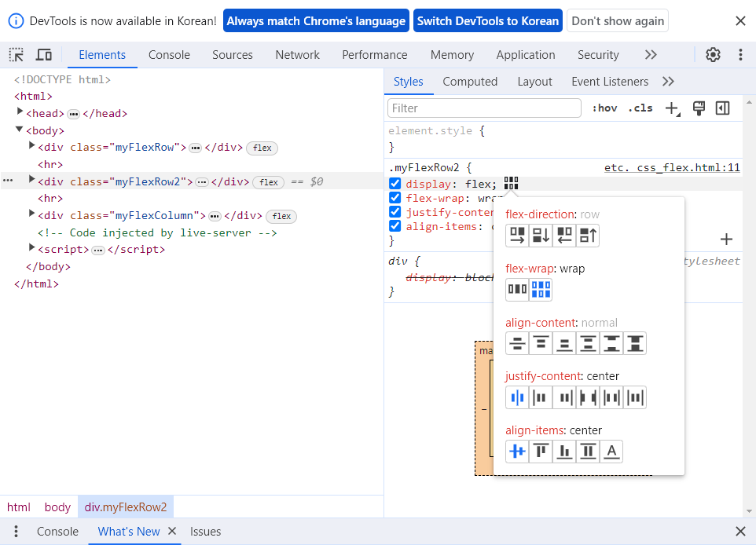Open the Layout tab
This screenshot has height=545, width=756.
[534, 82]
